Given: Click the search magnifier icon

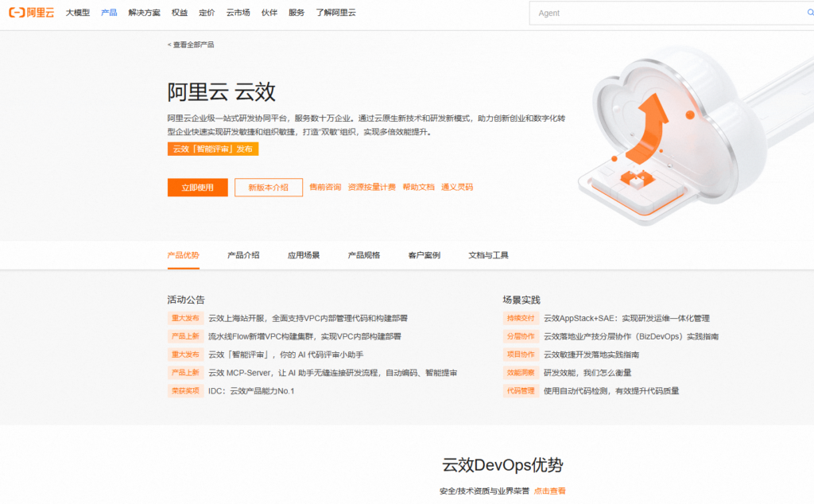Looking at the screenshot, I should (808, 13).
